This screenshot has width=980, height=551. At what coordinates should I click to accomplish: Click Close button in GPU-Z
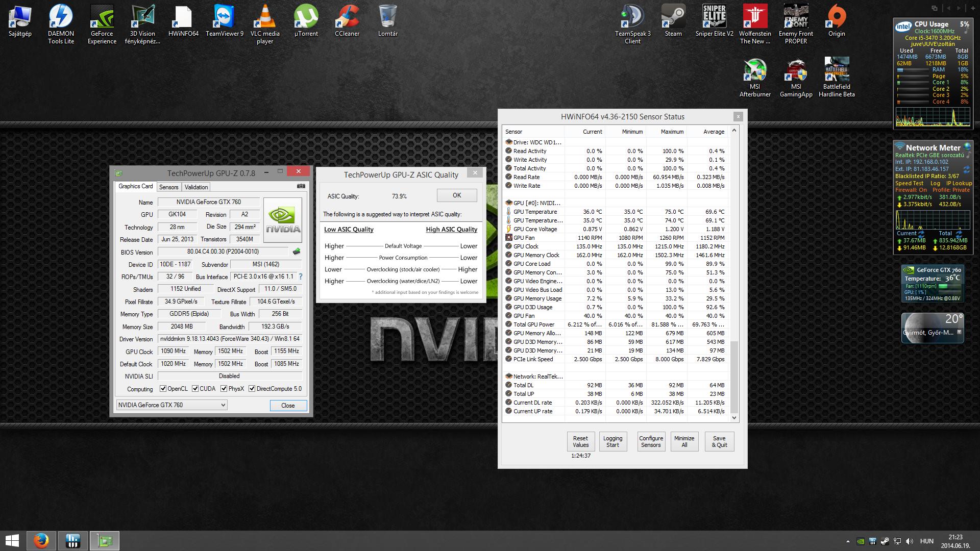[x=288, y=406]
